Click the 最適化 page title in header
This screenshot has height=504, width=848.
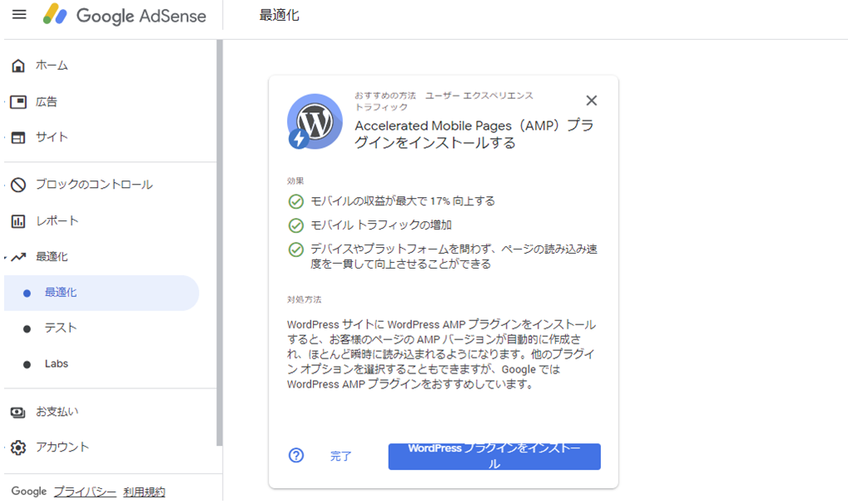pos(279,15)
